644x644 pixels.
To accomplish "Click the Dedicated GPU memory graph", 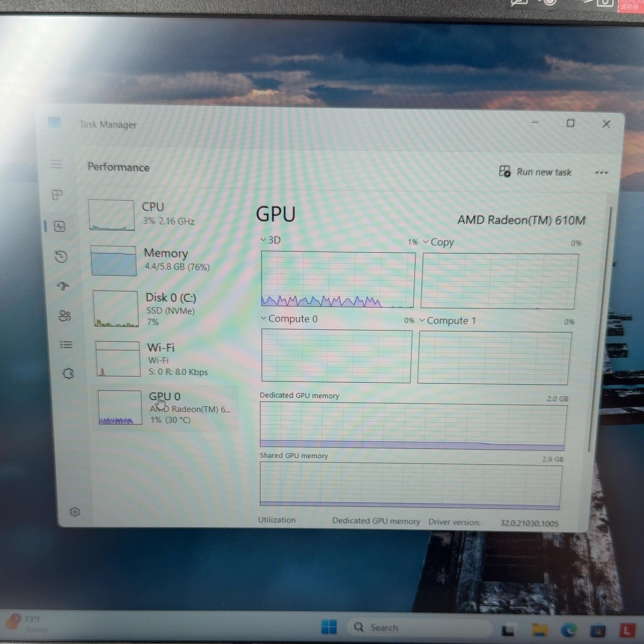I will pyautogui.click(x=412, y=427).
